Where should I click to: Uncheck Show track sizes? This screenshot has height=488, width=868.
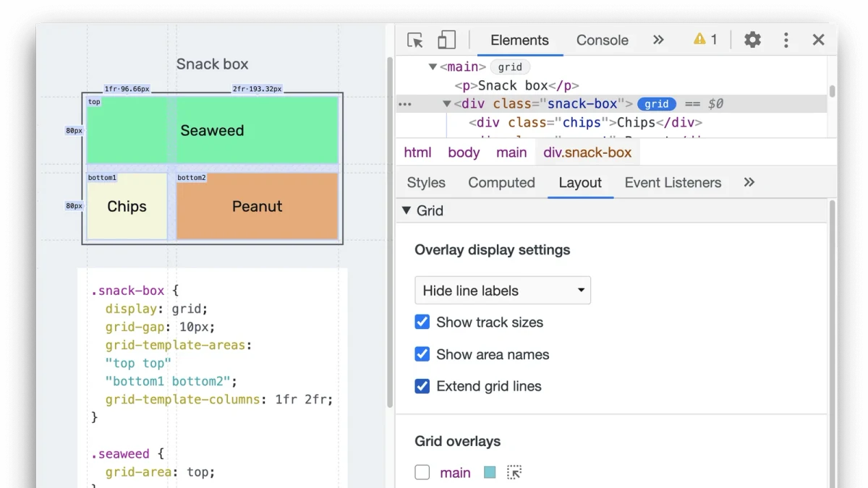click(x=422, y=322)
